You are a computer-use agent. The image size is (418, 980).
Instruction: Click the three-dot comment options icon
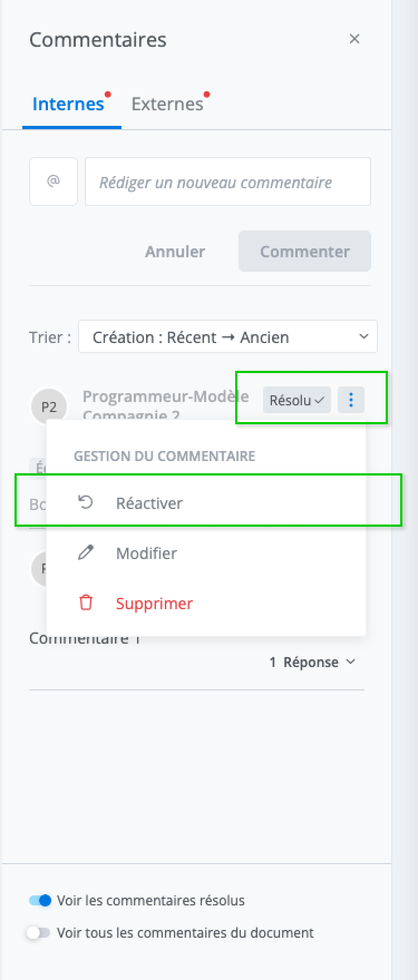351,400
